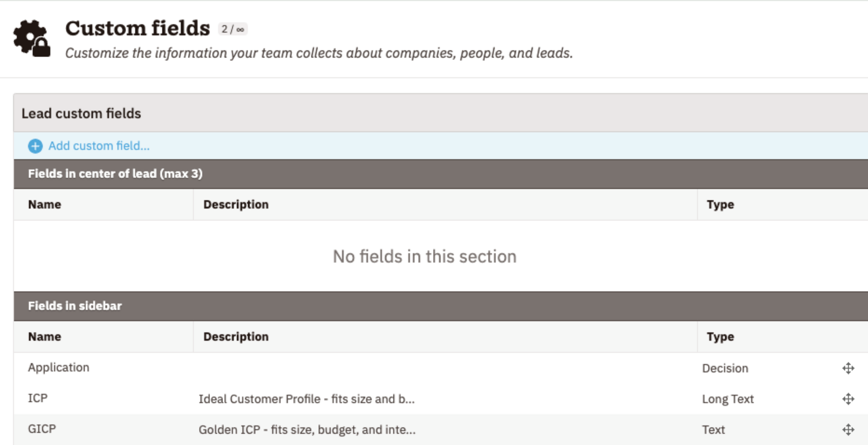
Task: Click the Type column header
Action: (720, 204)
